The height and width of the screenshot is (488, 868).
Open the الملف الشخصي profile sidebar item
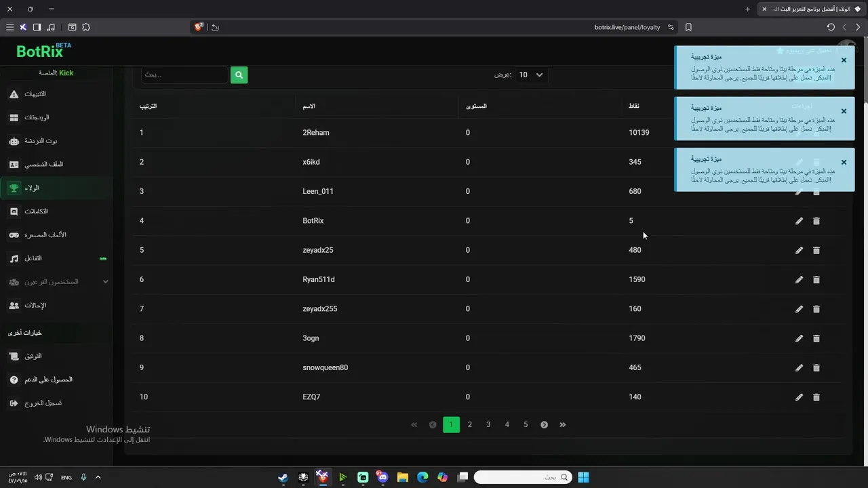click(x=57, y=164)
